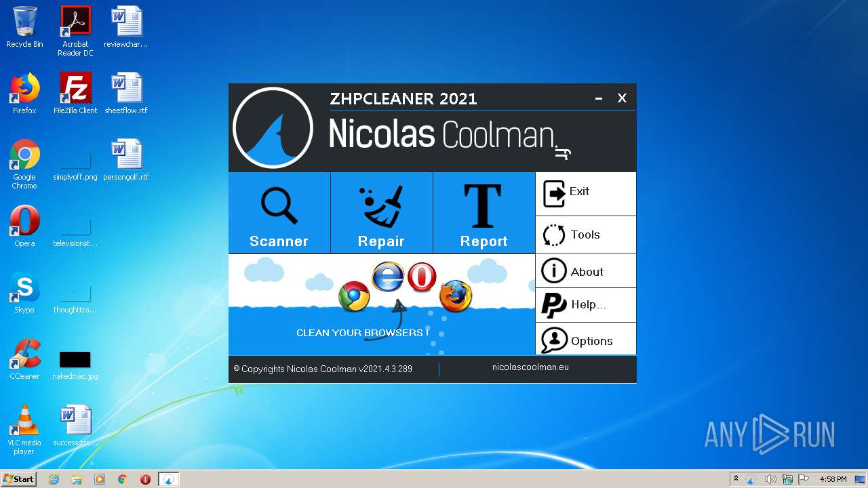Open the About dialog
Viewport: 868px width, 488px height.
click(x=586, y=271)
